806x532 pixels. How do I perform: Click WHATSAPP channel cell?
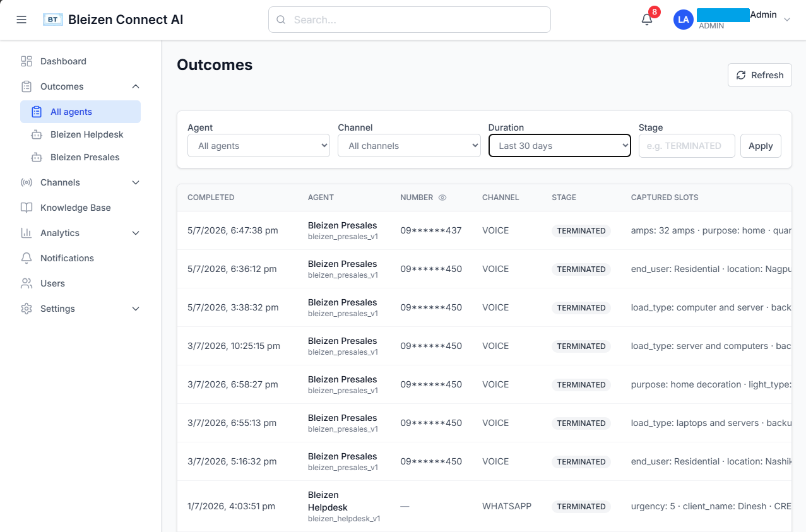coord(507,506)
